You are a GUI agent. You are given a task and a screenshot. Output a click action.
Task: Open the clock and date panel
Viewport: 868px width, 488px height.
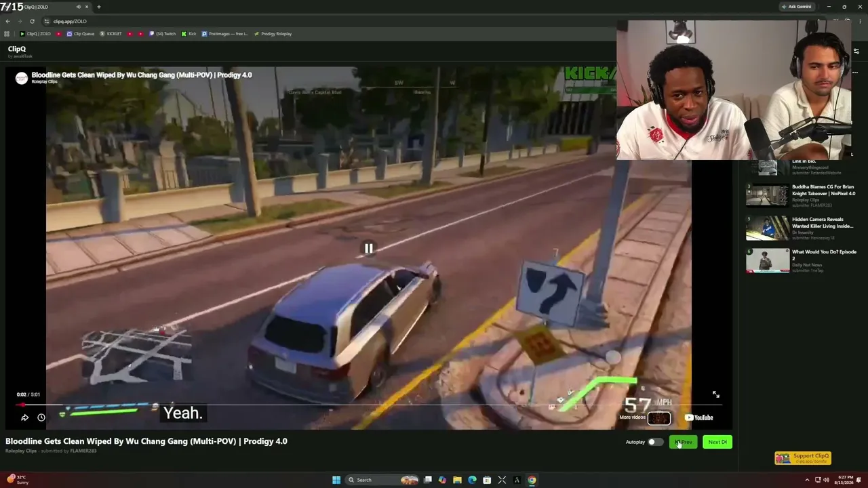pos(844,480)
